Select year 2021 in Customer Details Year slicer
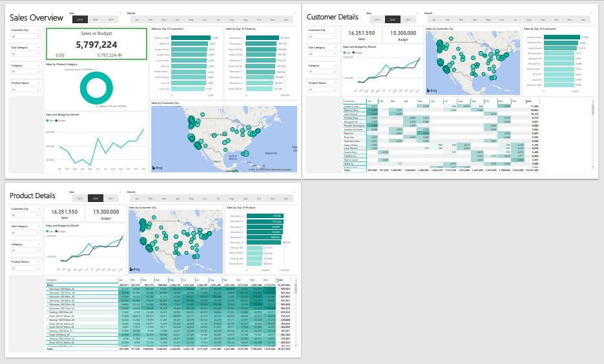Image resolution: width=604 pixels, height=364 pixels. (407, 20)
